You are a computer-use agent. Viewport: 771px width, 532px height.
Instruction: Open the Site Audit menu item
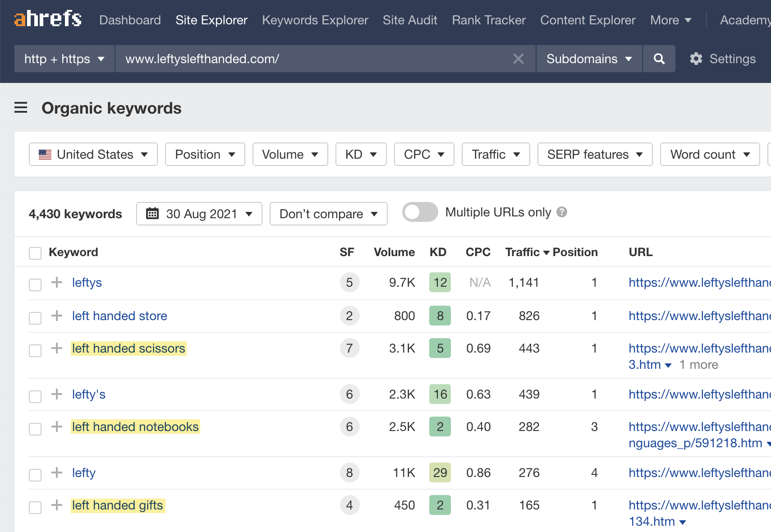point(410,20)
